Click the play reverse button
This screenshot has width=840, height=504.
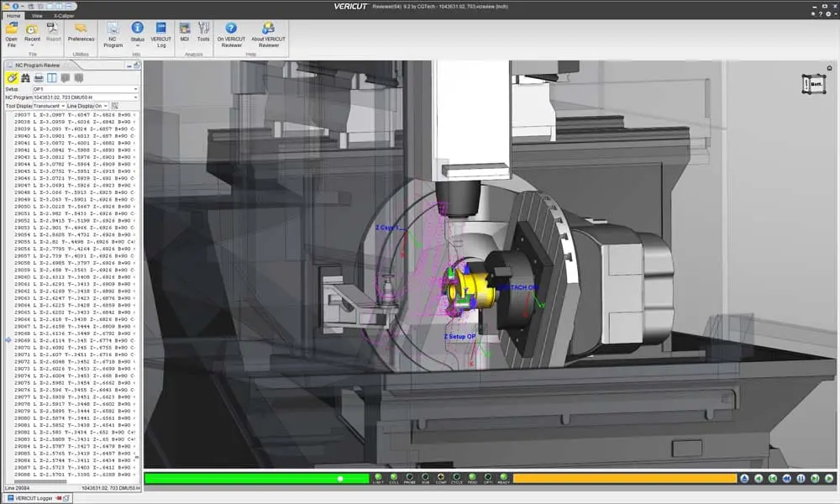(759, 478)
